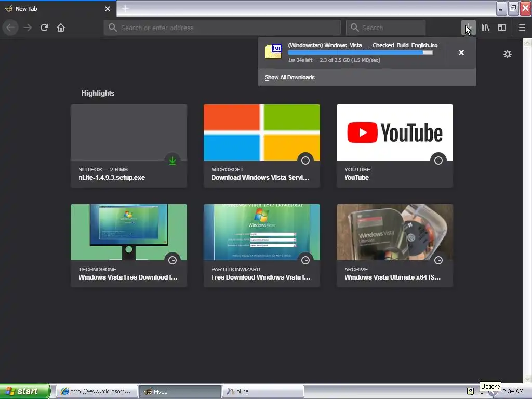Click the downloads toolbar arrow icon
This screenshot has height=399, width=532.
tap(468, 28)
